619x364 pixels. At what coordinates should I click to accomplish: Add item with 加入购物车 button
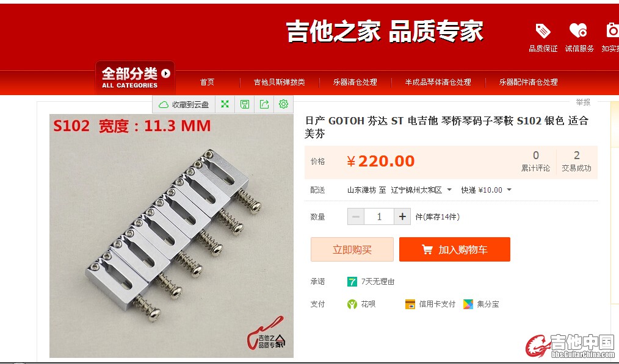pyautogui.click(x=455, y=249)
